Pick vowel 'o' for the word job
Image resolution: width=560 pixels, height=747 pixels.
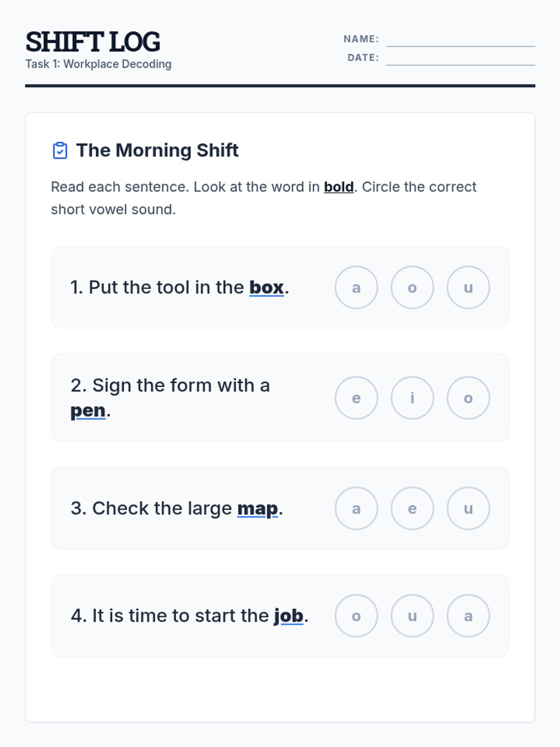click(356, 616)
